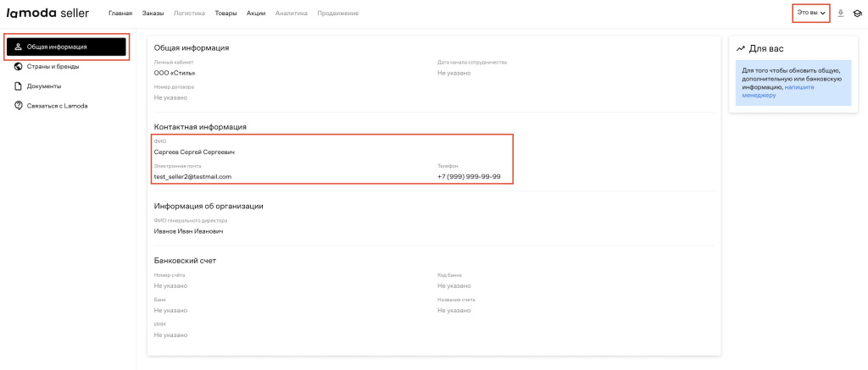
Task: Click the download icon in header
Action: point(841,14)
